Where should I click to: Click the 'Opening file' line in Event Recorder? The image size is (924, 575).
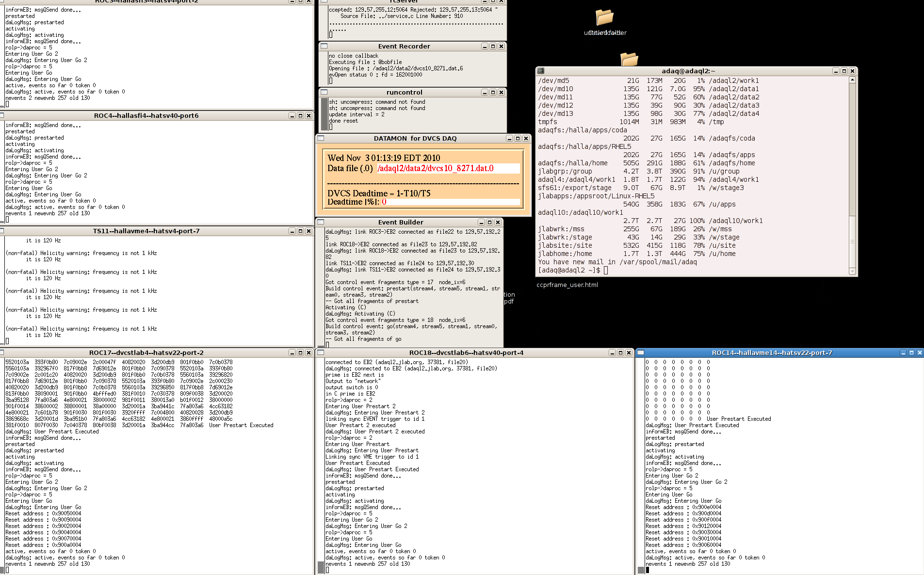click(396, 68)
